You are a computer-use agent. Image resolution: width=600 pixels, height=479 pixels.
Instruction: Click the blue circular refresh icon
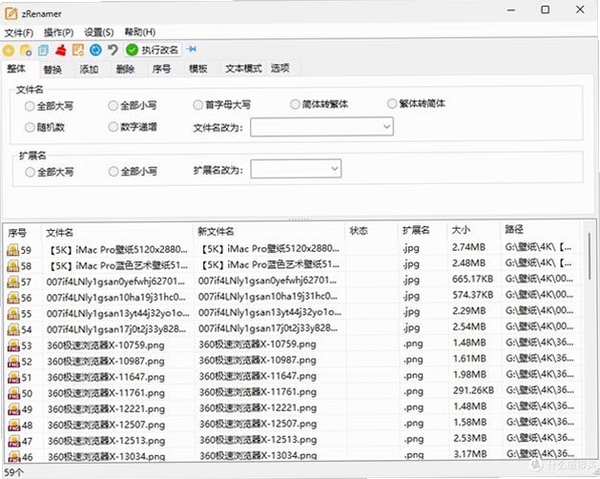point(96,50)
